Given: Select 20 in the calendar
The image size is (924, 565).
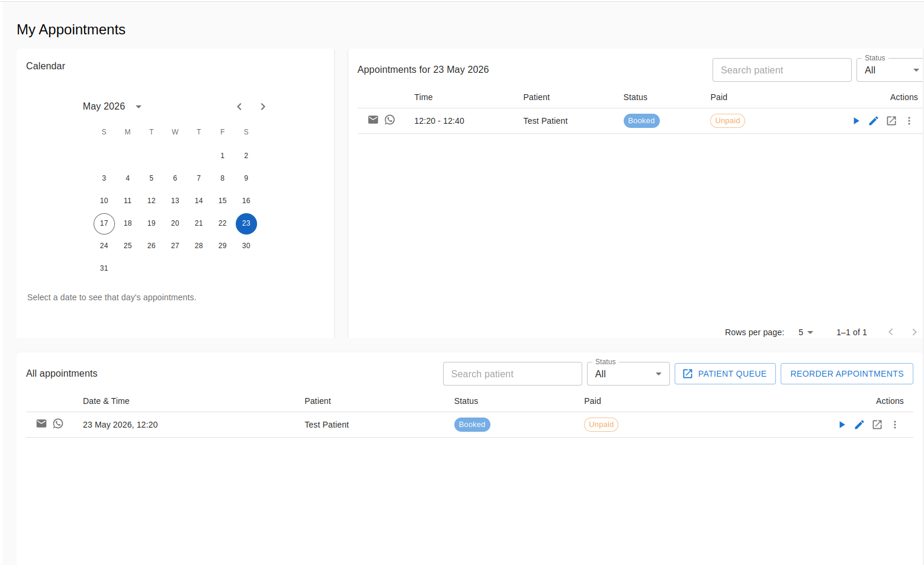Looking at the screenshot, I should pos(175,223).
